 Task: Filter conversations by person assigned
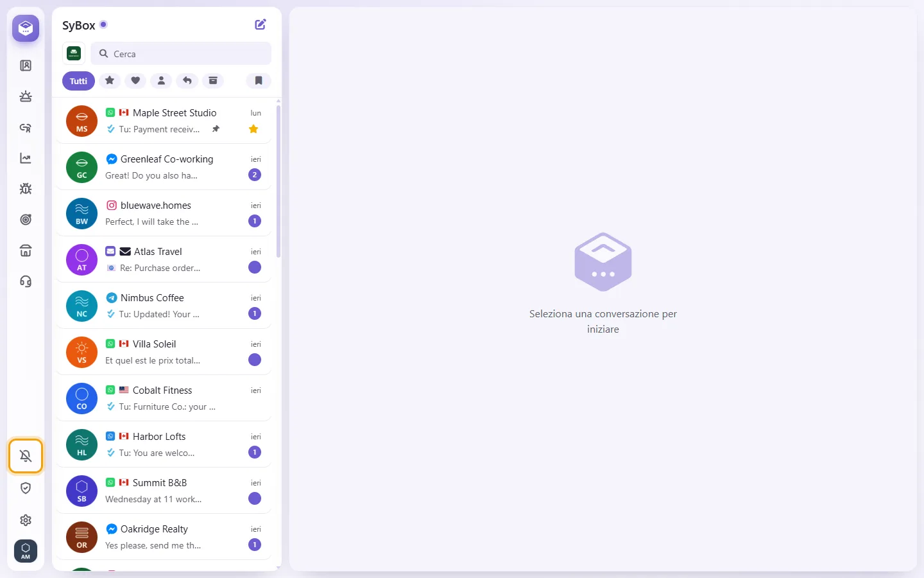pyautogui.click(x=161, y=80)
